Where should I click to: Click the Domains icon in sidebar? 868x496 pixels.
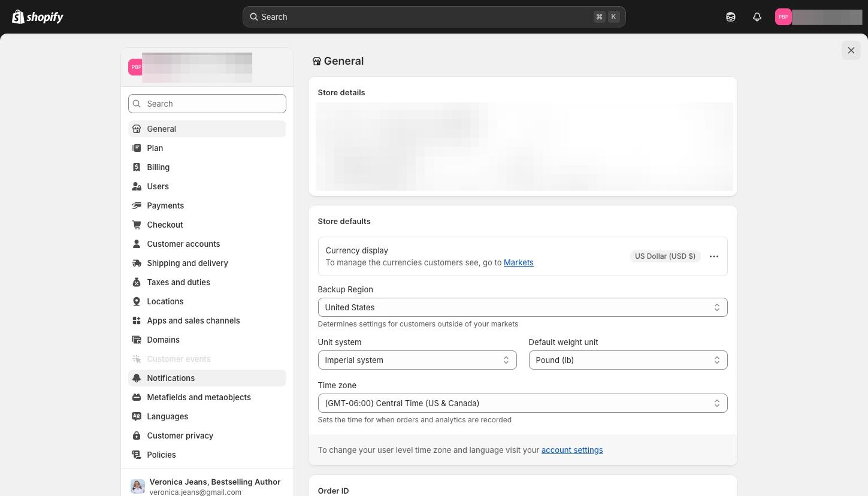(137, 340)
